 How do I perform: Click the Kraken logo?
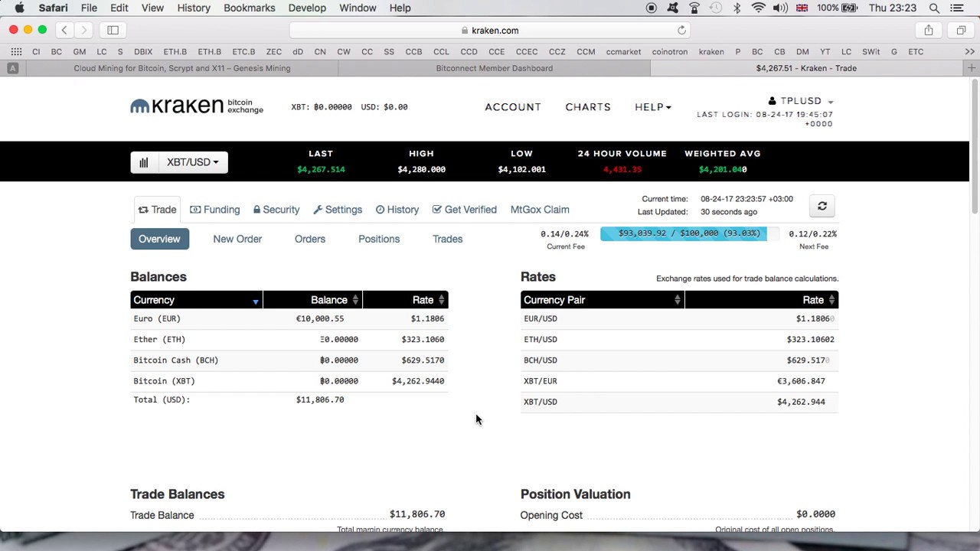[197, 106]
